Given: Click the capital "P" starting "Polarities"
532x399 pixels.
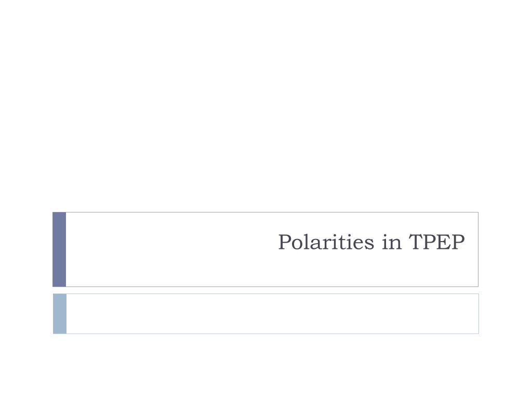Looking at the screenshot, I should (x=284, y=242).
